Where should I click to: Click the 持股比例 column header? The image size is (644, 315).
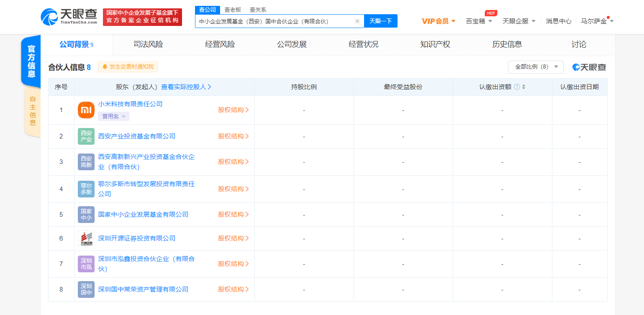[x=304, y=87]
